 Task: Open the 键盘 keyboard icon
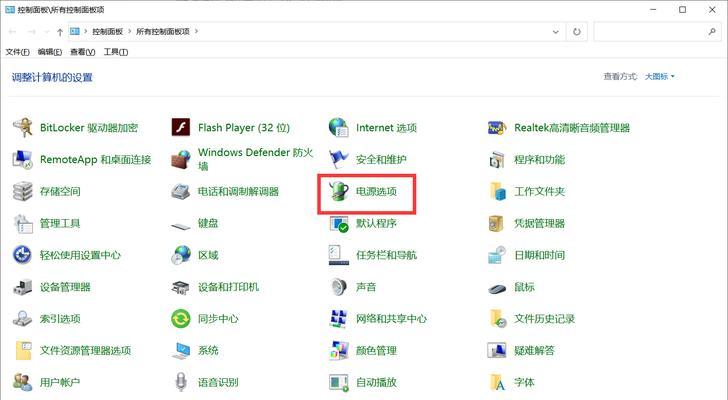click(x=181, y=226)
